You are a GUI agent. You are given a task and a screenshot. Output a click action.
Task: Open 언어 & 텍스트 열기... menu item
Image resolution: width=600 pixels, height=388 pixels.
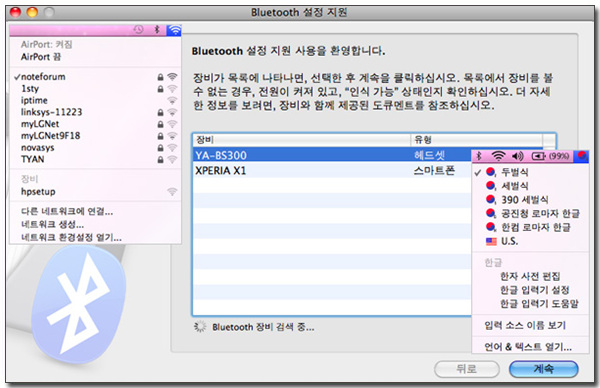point(530,347)
